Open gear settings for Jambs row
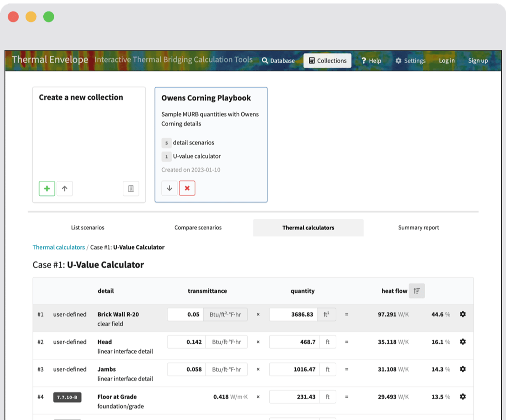 [x=462, y=369]
